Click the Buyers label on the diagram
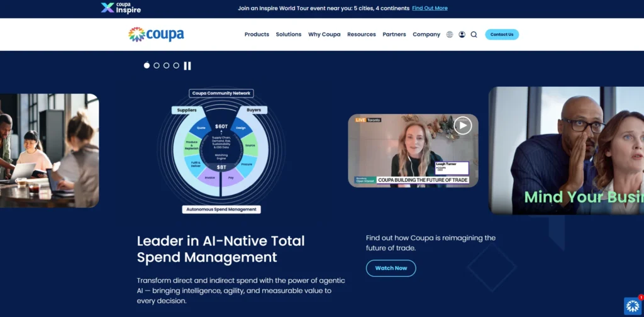Screen dimensions: 644x317 pos(254,110)
